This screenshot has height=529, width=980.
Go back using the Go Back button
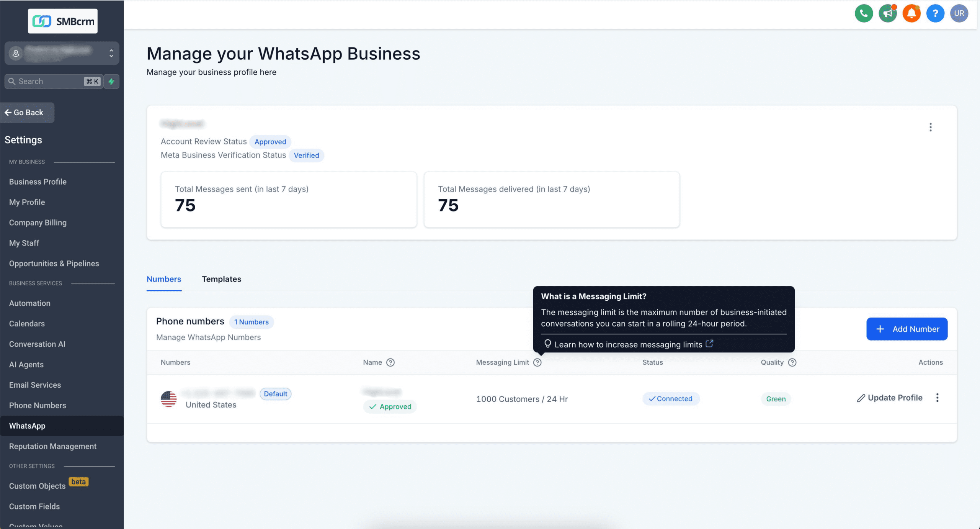point(27,113)
